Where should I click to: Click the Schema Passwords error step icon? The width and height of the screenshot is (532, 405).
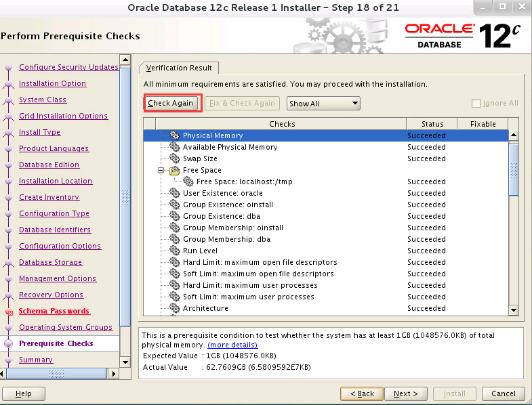click(9, 312)
